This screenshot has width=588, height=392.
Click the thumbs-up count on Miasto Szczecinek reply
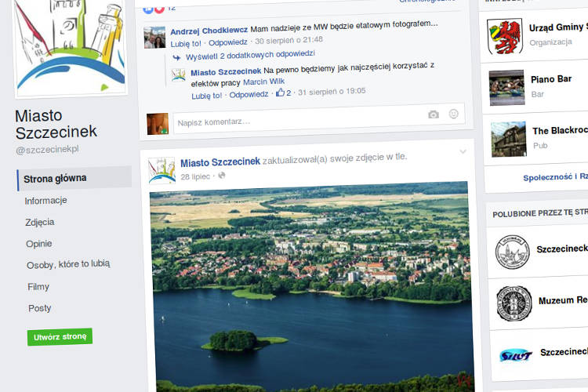click(x=284, y=93)
